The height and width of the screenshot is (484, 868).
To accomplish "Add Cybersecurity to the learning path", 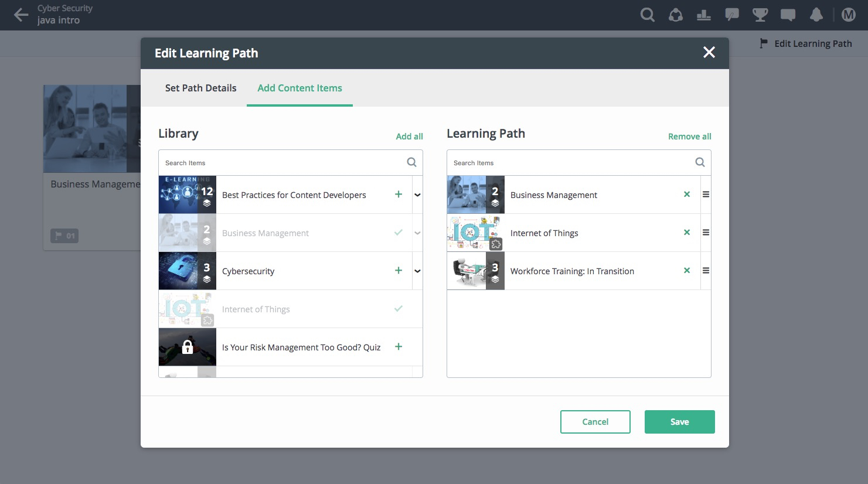I will 399,271.
